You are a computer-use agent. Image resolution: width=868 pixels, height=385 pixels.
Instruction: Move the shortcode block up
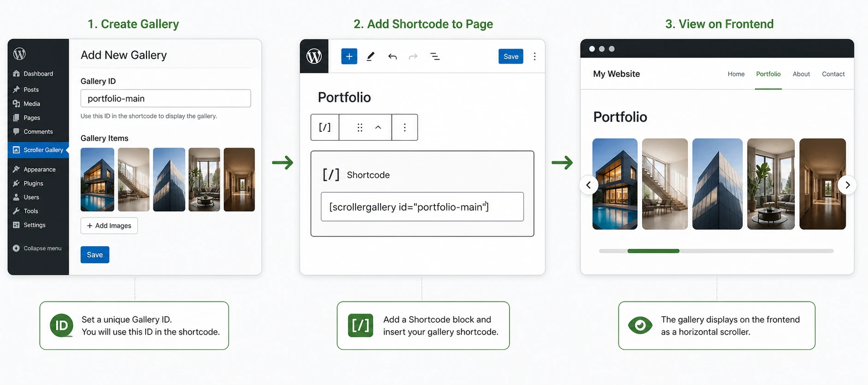click(x=378, y=127)
